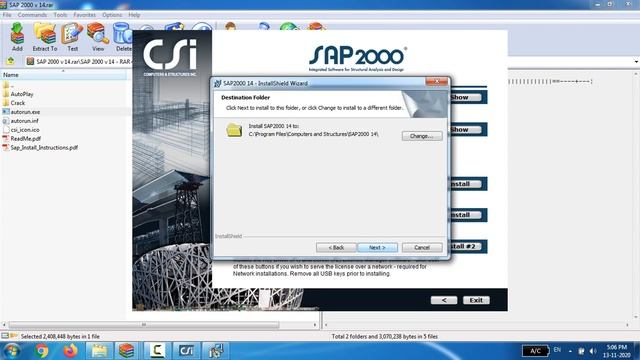Click the Name column header
Screen dimensions: 640x360
64,75
